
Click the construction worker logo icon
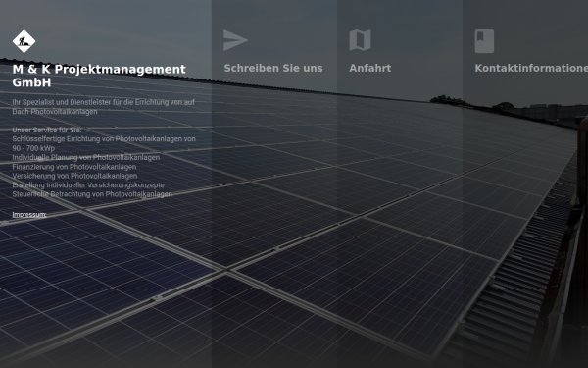(24, 41)
